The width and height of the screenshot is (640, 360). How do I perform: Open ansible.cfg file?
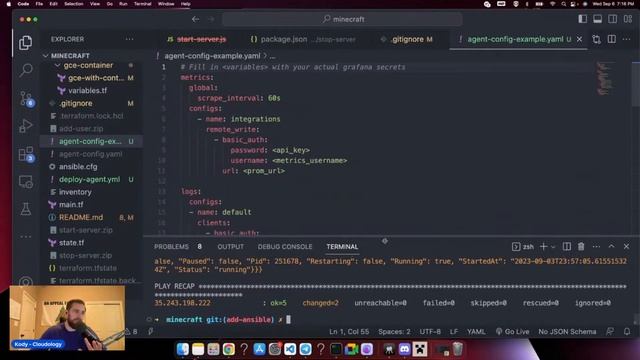point(78,167)
